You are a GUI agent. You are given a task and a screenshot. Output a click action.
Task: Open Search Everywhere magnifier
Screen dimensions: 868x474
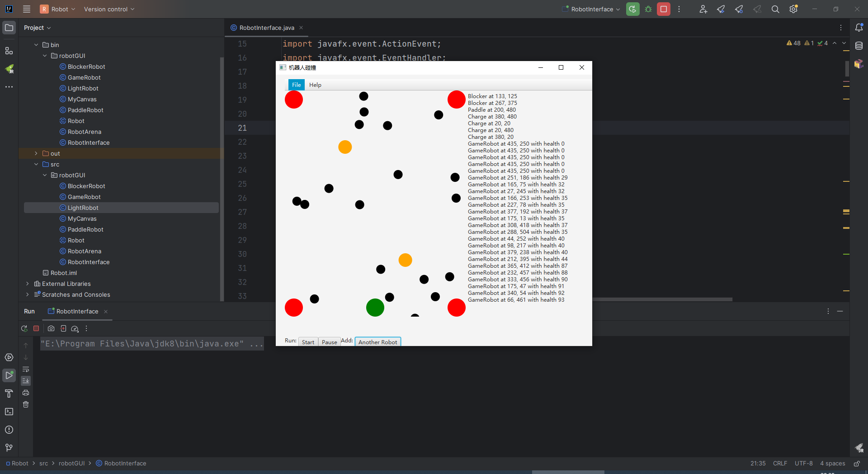[x=775, y=9]
